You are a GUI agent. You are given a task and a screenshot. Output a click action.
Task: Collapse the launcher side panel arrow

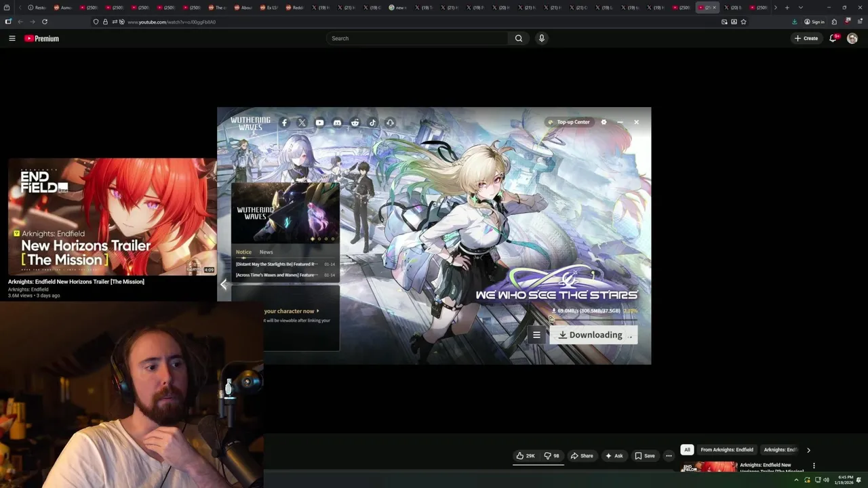click(223, 285)
